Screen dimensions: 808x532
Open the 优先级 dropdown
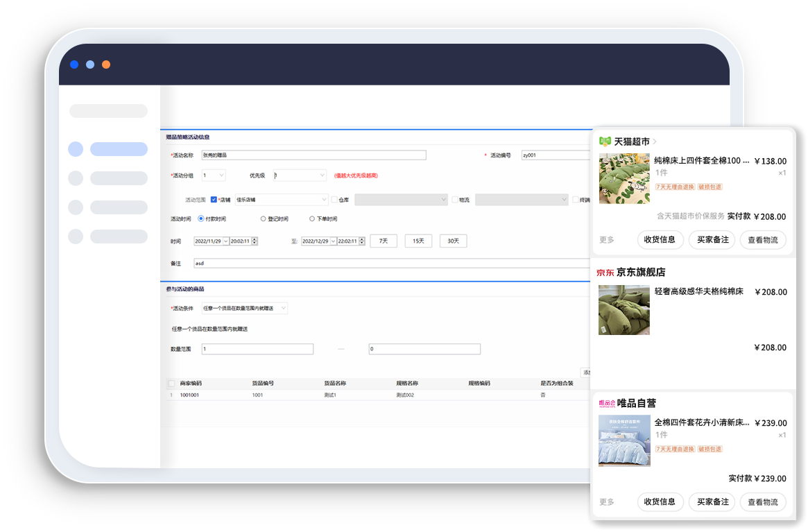tap(300, 175)
